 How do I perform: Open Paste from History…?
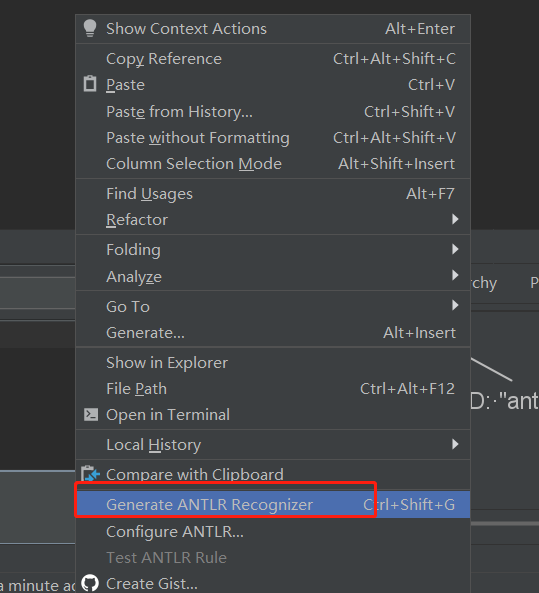click(273, 112)
